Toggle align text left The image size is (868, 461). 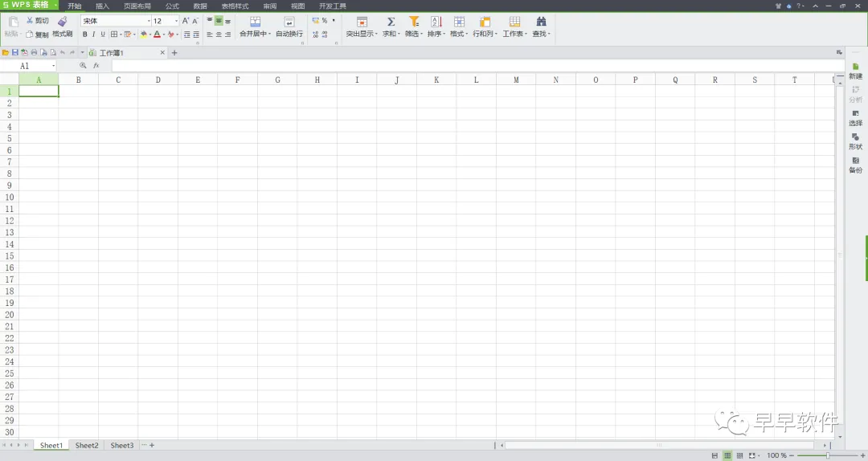209,35
